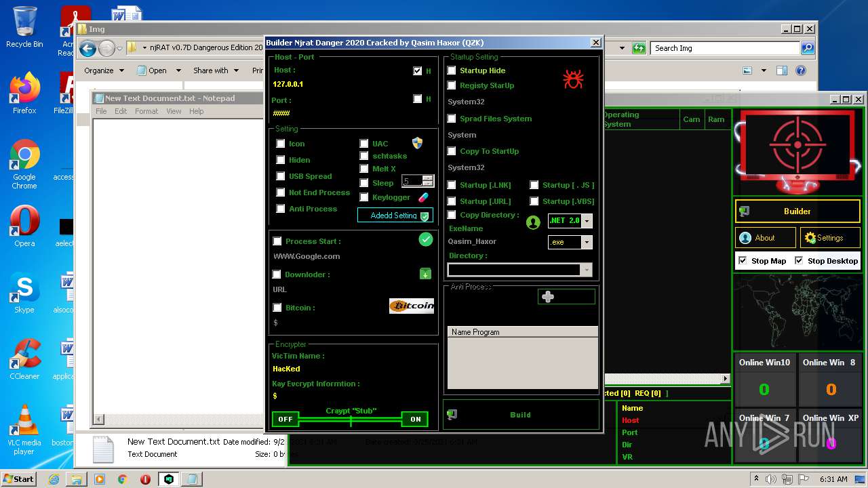Open the .exe extension dropdown

coord(587,242)
